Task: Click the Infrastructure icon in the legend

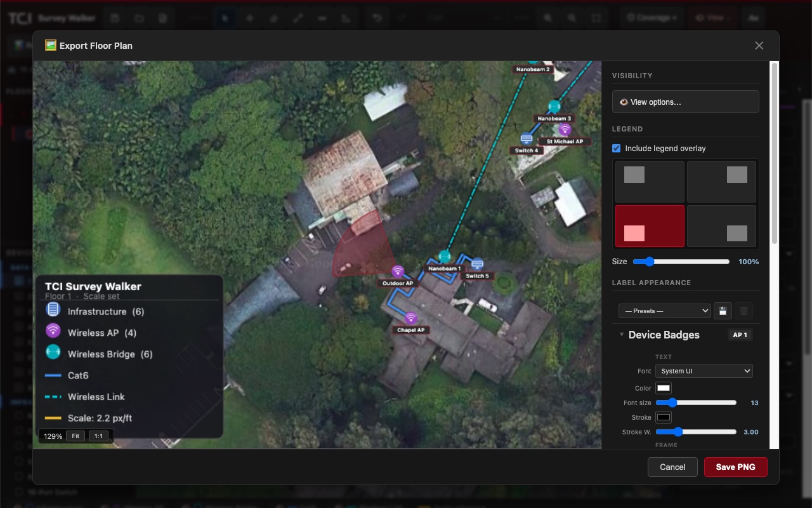Action: [x=53, y=310]
